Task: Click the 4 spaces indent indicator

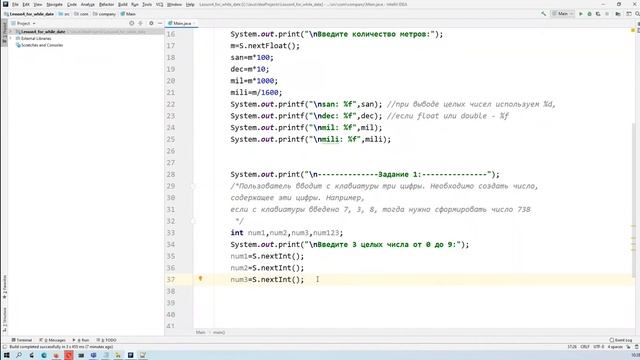Action: coord(615,347)
